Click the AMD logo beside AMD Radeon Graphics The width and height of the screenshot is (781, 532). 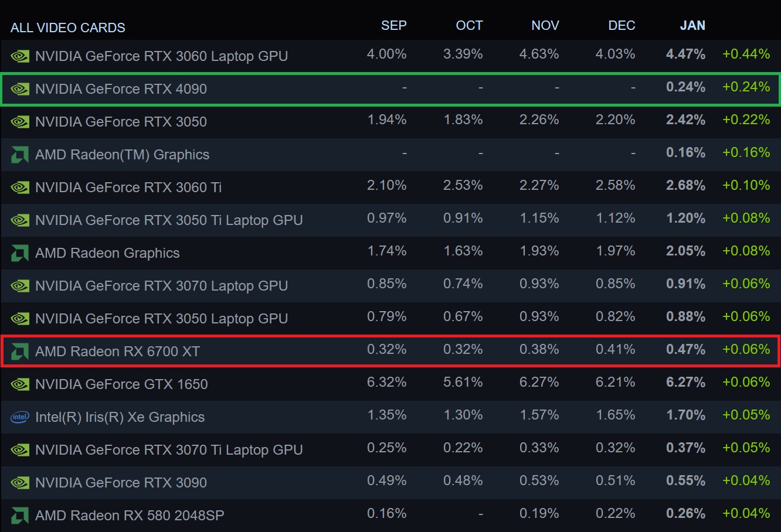click(20, 253)
